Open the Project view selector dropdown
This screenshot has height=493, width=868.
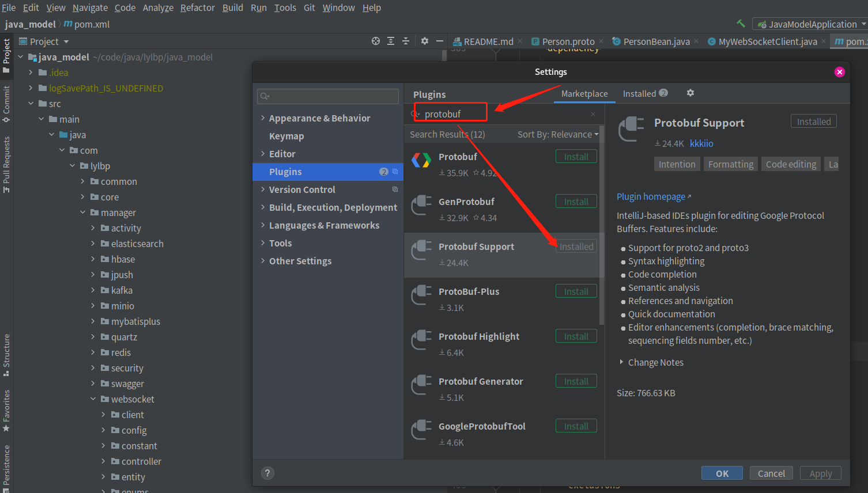(44, 41)
